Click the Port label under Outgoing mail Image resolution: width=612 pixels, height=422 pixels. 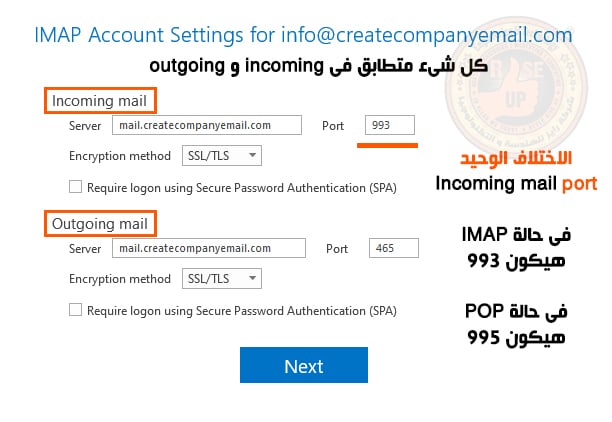[338, 248]
